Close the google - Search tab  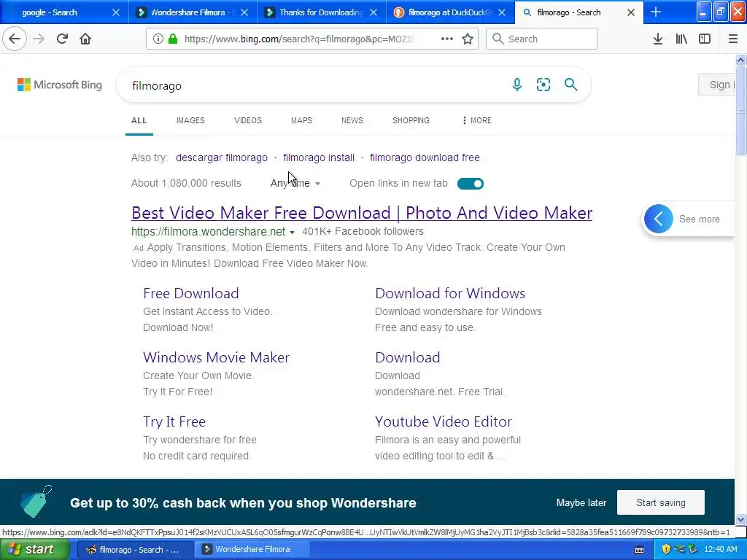point(116,12)
